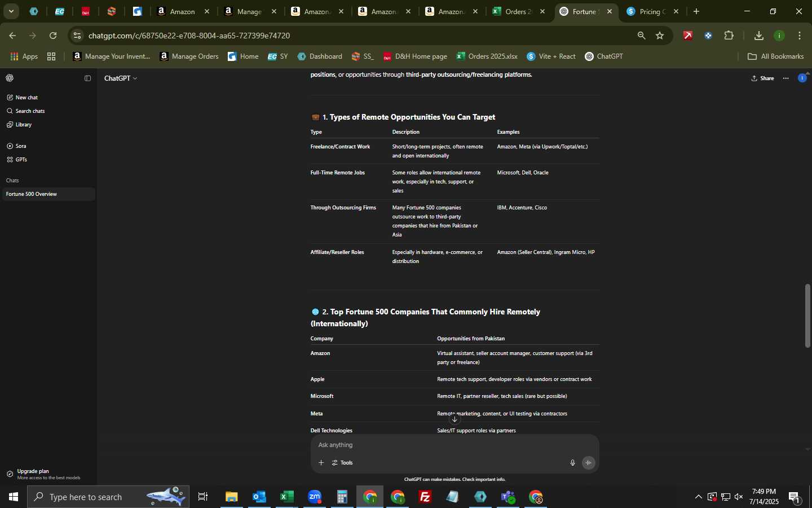Open the profile avatar menu in ChatGPT
The image size is (812, 508).
[x=802, y=78]
